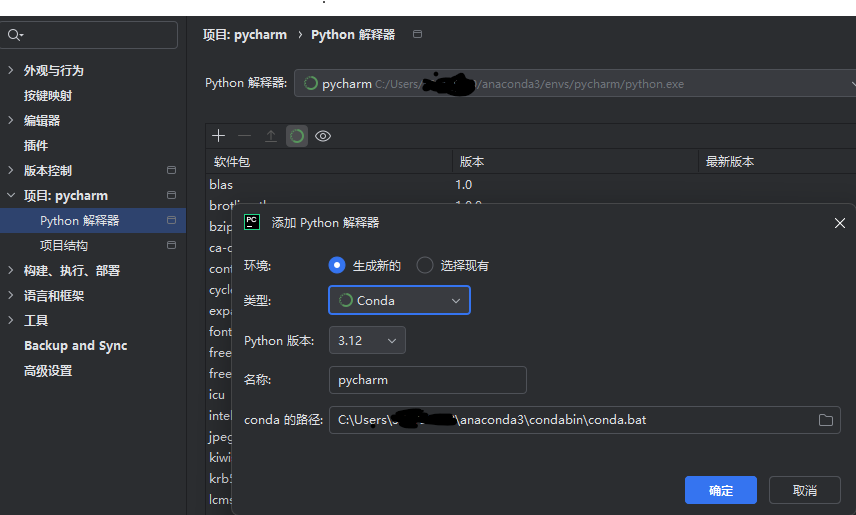Click version 1.0 of blas
The width and height of the screenshot is (856, 515).
[463, 185]
